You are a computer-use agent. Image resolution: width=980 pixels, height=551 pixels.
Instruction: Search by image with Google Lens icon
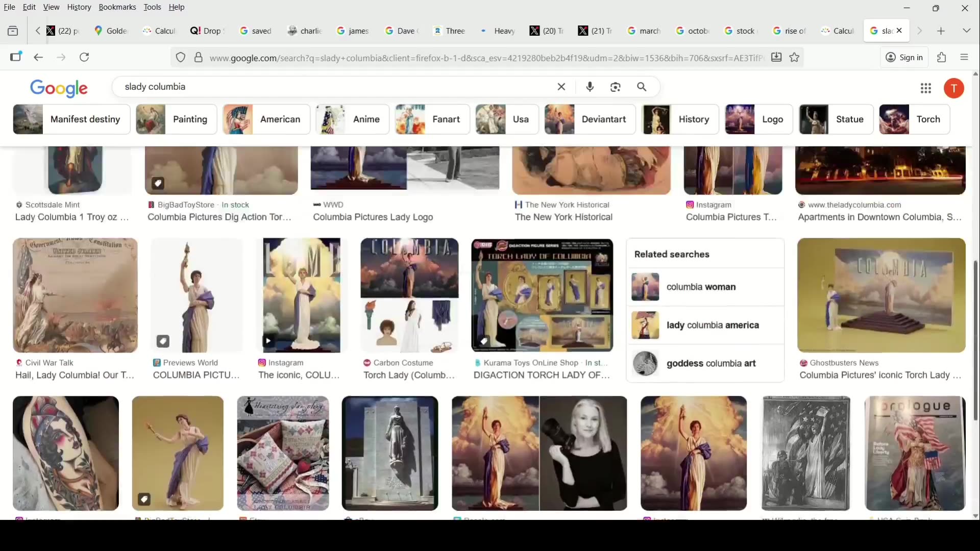(x=616, y=87)
